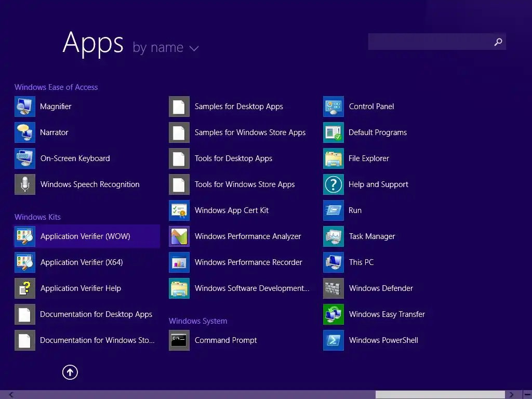532x399 pixels.
Task: Click the Windows Ease of Access group header
Action: pos(56,87)
